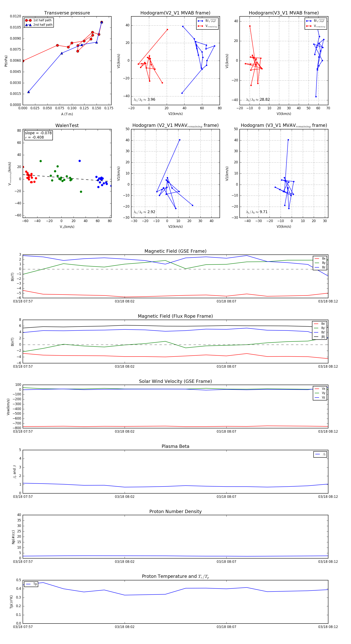This screenshot has height=644, width=351.
Task: Click the "Hodogram(V2_V1 MVAB frame)" title
Action: [175, 13]
